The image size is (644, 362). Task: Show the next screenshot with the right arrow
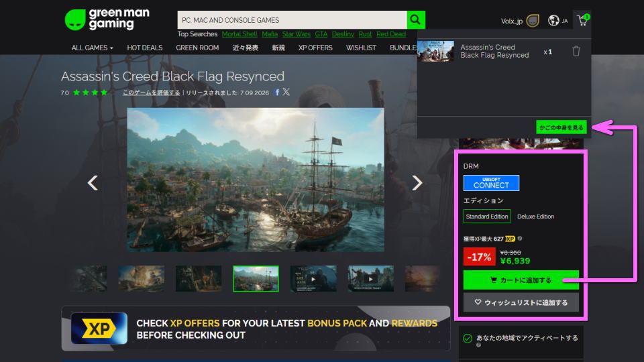pyautogui.click(x=417, y=182)
